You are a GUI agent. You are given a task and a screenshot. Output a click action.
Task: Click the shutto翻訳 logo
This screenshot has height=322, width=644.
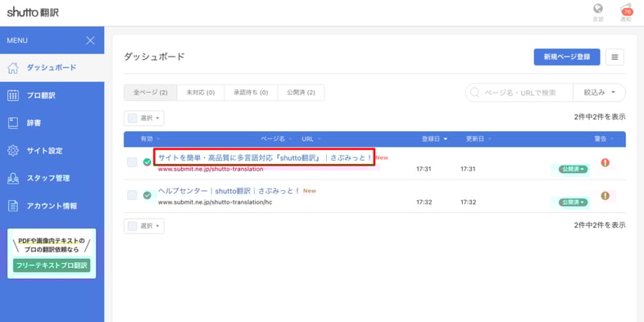(33, 12)
